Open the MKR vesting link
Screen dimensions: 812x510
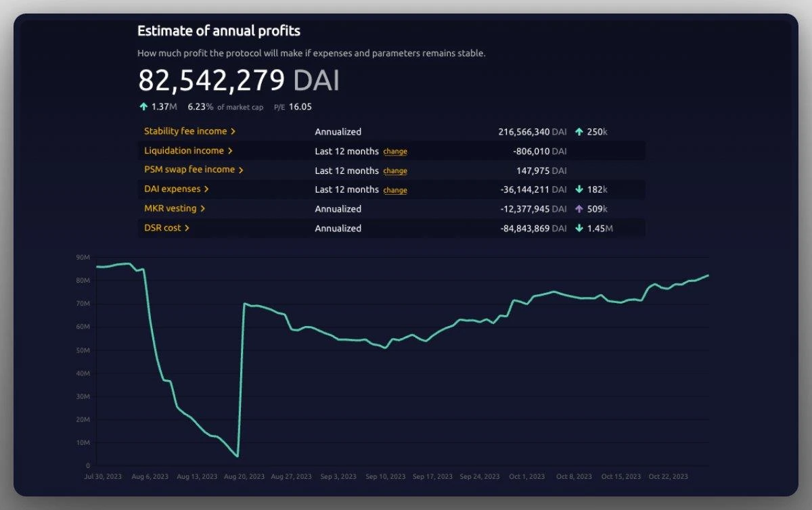[x=170, y=208]
